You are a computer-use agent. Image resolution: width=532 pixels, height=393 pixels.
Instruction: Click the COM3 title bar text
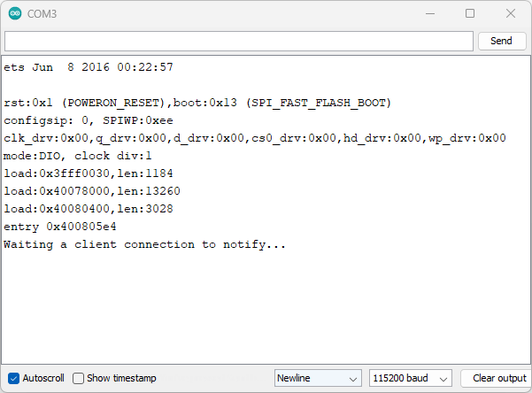pos(44,14)
